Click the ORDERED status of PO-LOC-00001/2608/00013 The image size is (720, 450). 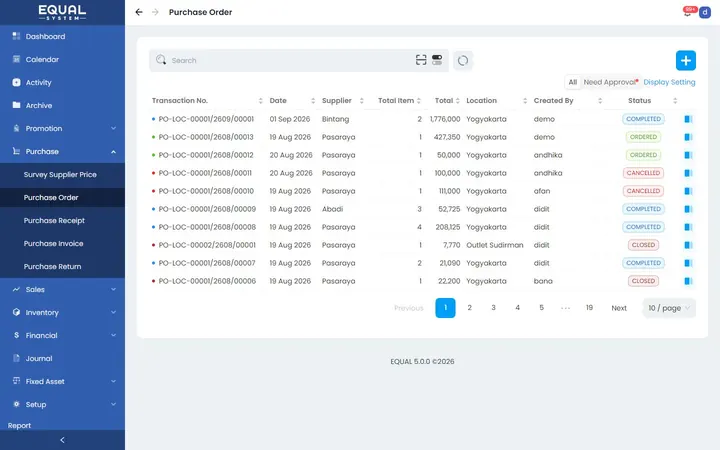pyautogui.click(x=643, y=137)
